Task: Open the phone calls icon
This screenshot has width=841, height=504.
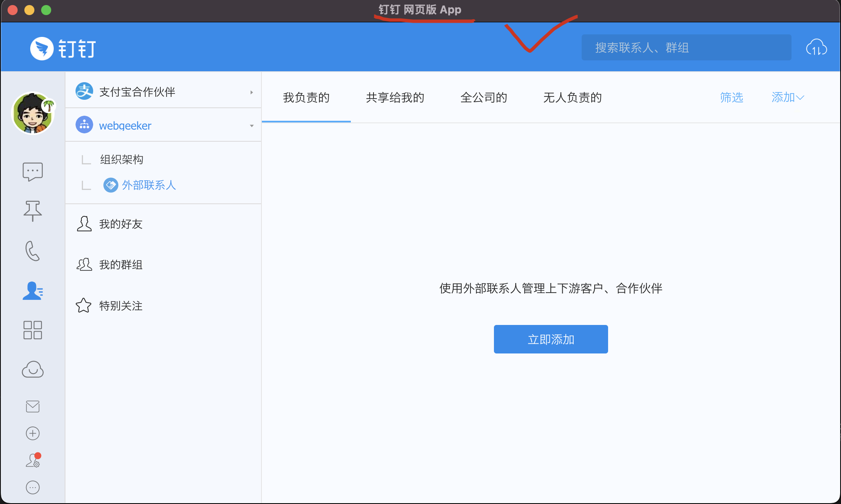Action: coord(33,251)
